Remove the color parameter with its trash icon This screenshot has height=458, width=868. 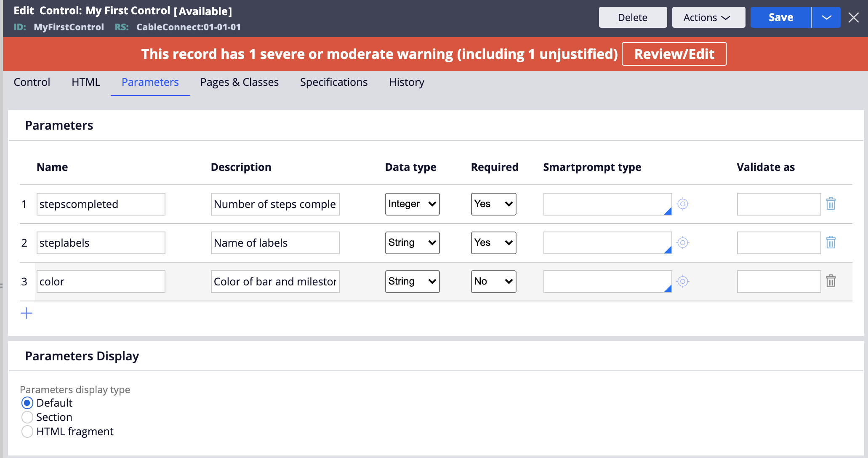(x=831, y=281)
